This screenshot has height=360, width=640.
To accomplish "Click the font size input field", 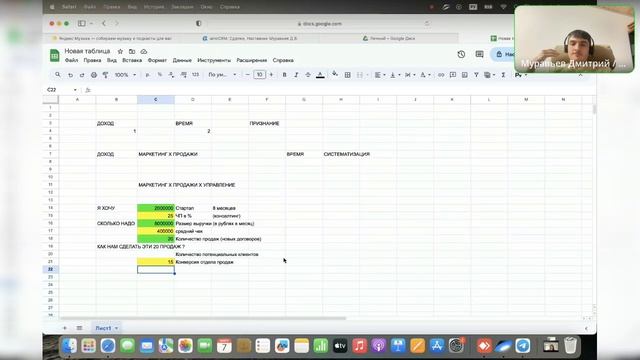I will 259,75.
